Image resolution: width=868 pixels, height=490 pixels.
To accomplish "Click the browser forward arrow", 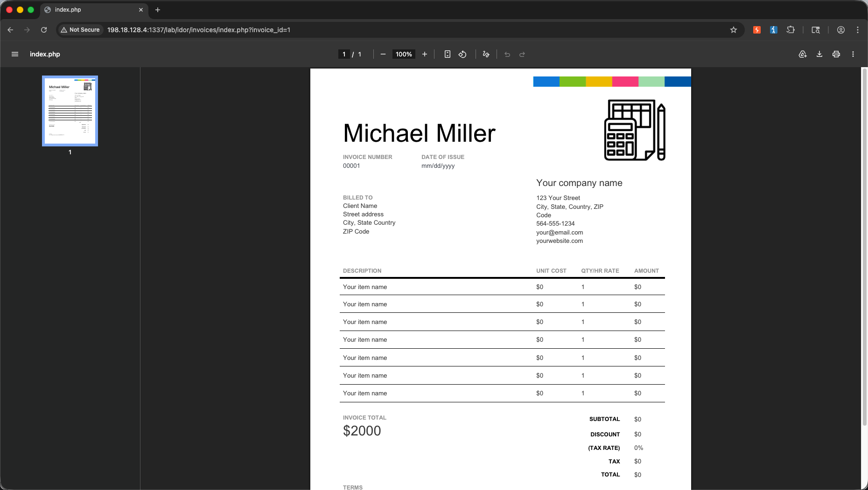I will coord(27,30).
